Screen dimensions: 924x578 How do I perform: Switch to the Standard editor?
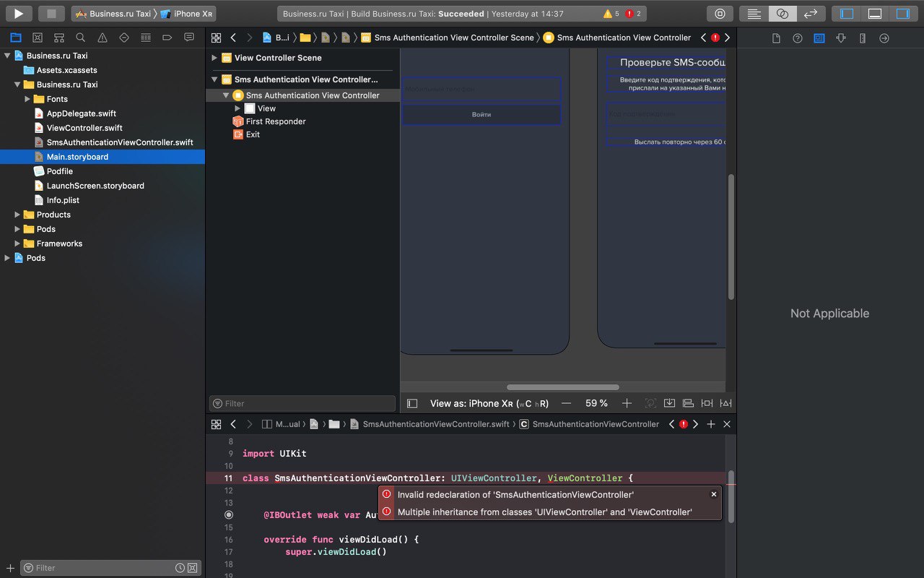click(754, 13)
